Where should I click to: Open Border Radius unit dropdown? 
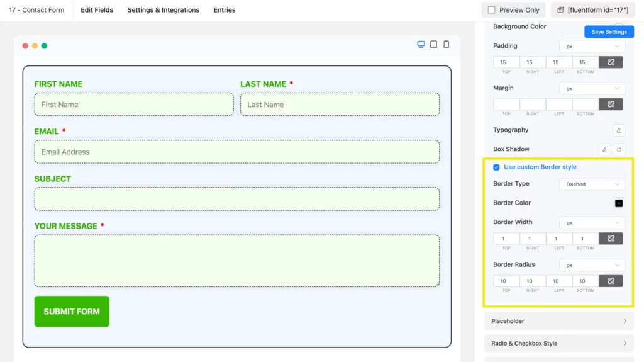pyautogui.click(x=592, y=265)
